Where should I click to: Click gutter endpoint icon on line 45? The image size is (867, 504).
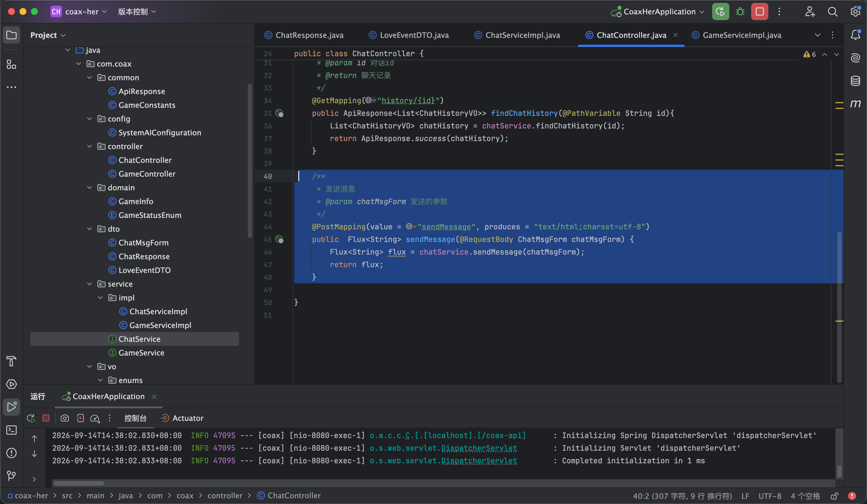(x=279, y=239)
